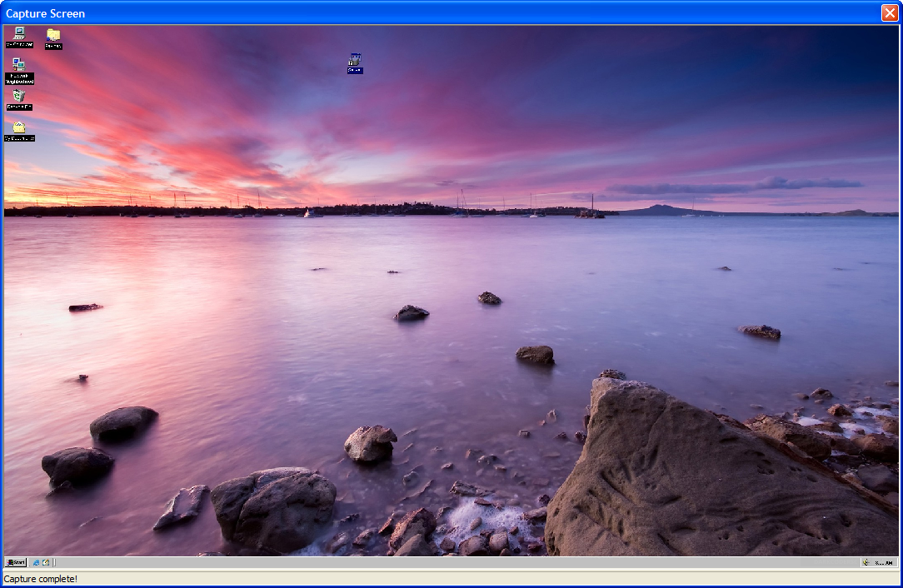Click the "Capture complete!" status bar text
Viewport: 903px width, 588px height.
pyautogui.click(x=41, y=579)
